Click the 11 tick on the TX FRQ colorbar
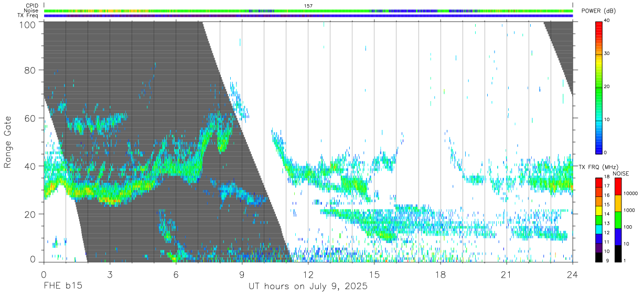The height and width of the screenshot is (297, 644). [x=607, y=242]
